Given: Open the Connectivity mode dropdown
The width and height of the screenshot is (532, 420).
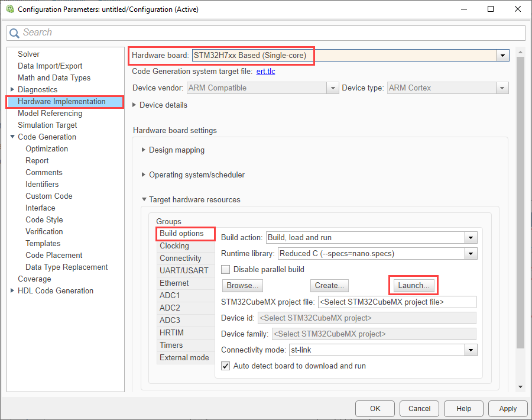Looking at the screenshot, I should click(471, 350).
